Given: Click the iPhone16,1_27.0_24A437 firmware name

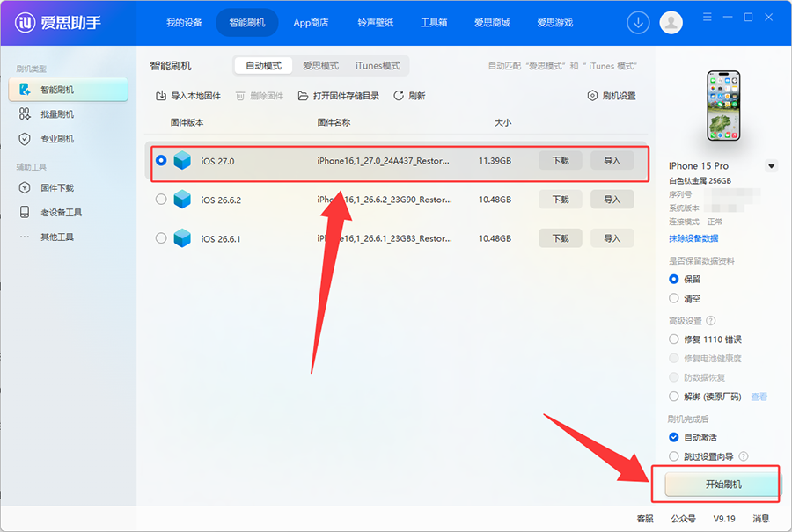Looking at the screenshot, I should 383,161.
